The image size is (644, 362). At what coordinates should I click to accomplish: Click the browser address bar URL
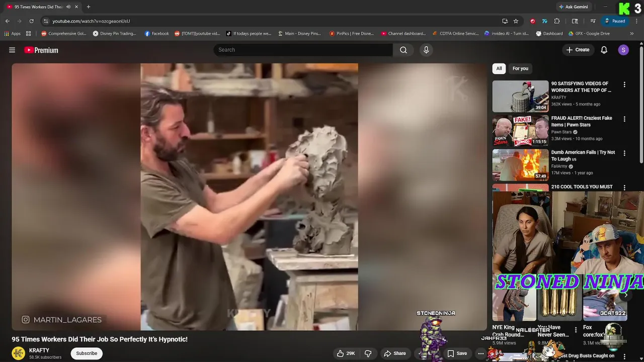coord(91,21)
